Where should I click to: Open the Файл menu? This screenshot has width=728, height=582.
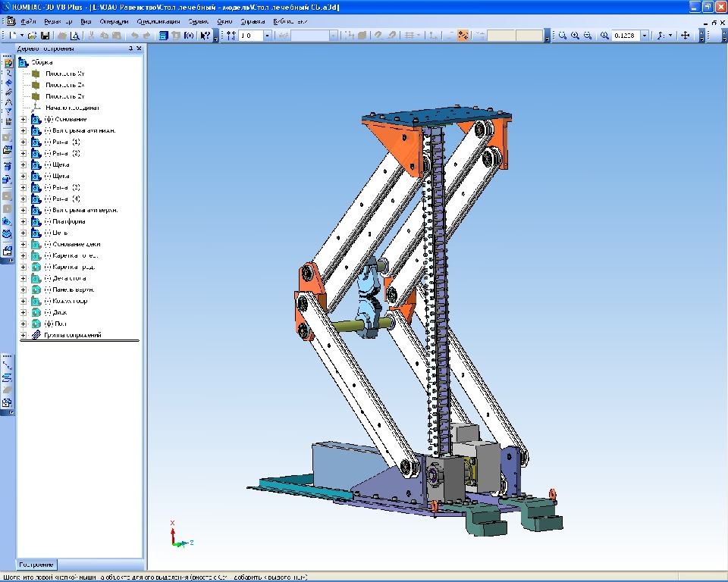pos(29,21)
